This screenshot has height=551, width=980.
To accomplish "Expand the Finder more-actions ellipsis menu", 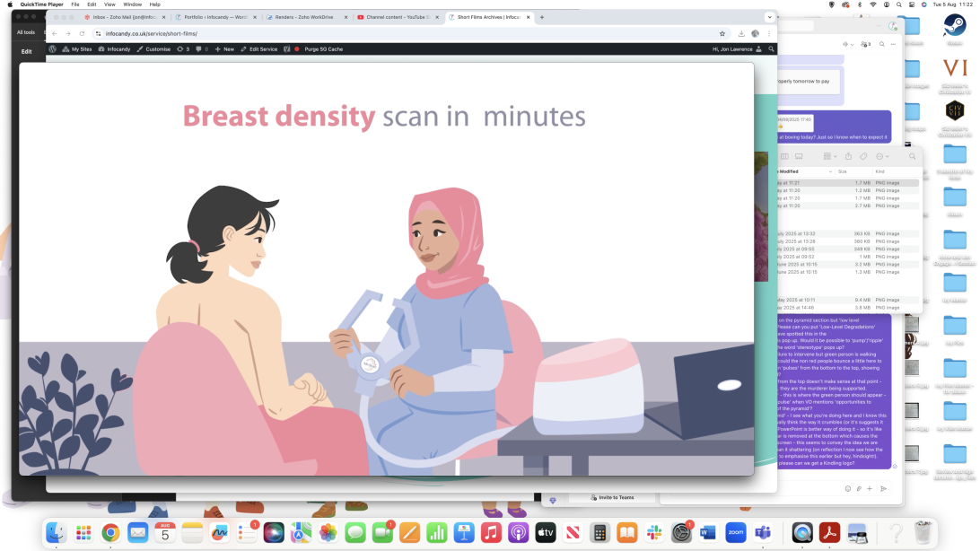I will click(881, 156).
